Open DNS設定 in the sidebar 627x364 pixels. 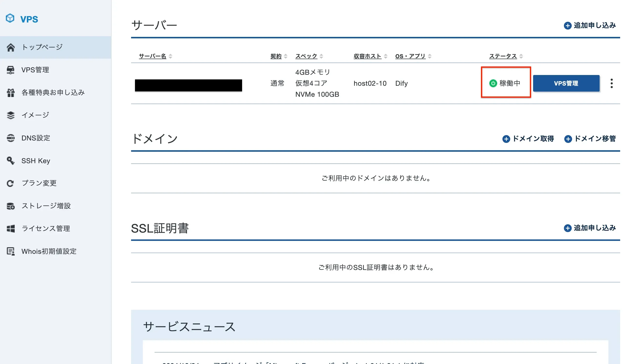click(56, 138)
